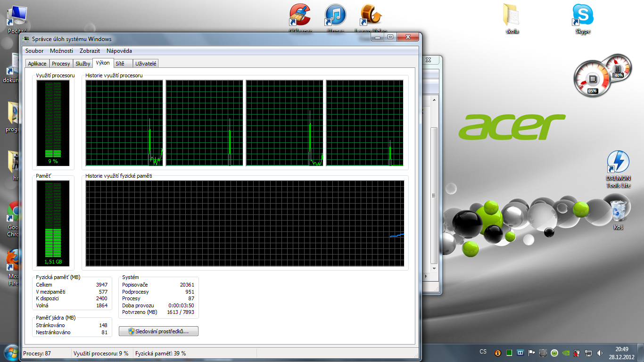The image size is (644, 362).
Task: Click the Sledování prostředků button
Action: tap(158, 331)
